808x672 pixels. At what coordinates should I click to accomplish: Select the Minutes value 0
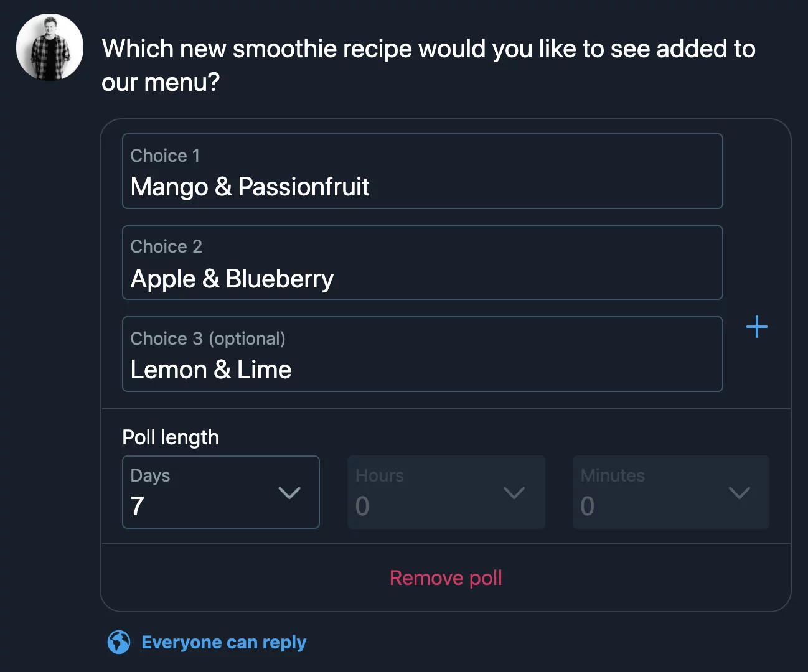pyautogui.click(x=587, y=506)
